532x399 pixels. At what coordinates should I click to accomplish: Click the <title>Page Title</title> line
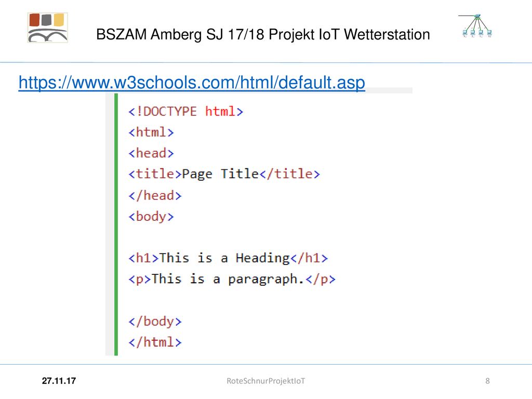pos(224,174)
